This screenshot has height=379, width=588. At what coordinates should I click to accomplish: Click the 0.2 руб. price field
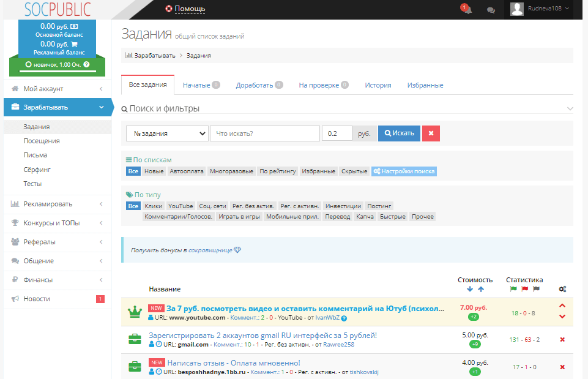coord(337,133)
